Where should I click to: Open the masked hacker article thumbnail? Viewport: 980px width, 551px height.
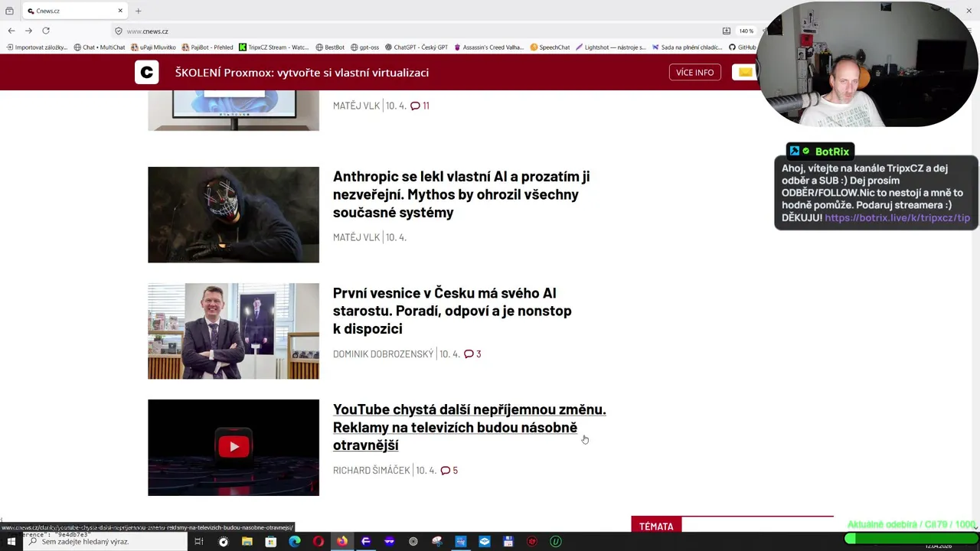coord(234,214)
